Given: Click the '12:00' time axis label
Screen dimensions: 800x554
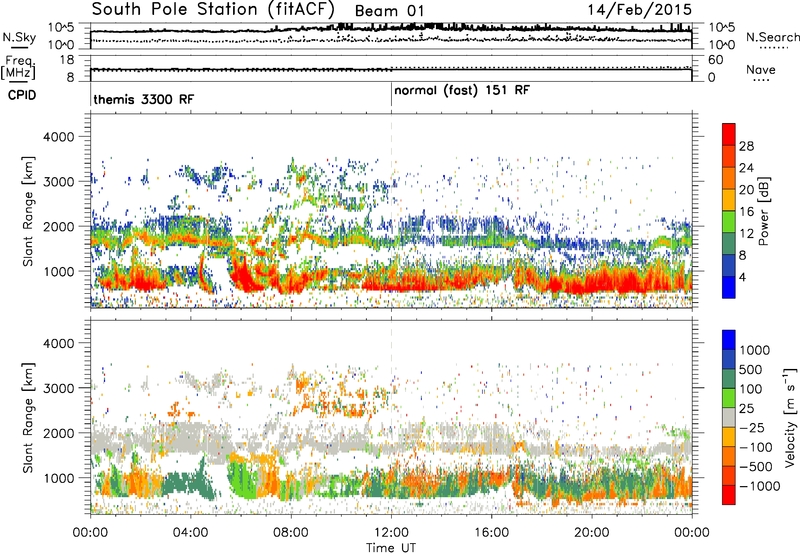Looking at the screenshot, I should click(391, 533).
